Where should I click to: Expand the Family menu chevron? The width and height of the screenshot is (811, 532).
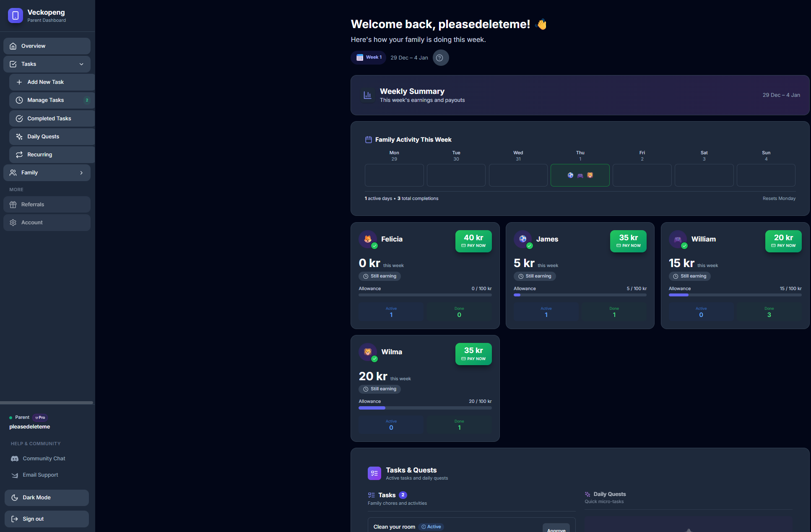pyautogui.click(x=81, y=173)
